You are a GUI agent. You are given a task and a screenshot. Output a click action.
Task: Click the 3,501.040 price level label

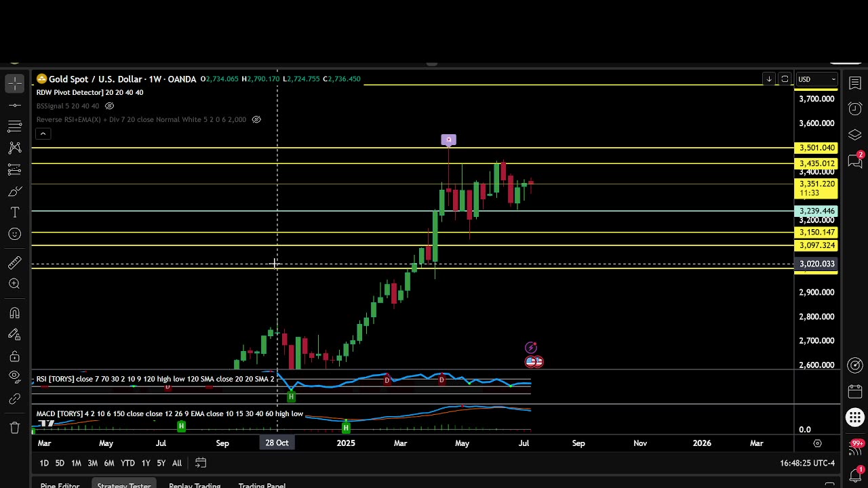[x=816, y=148]
